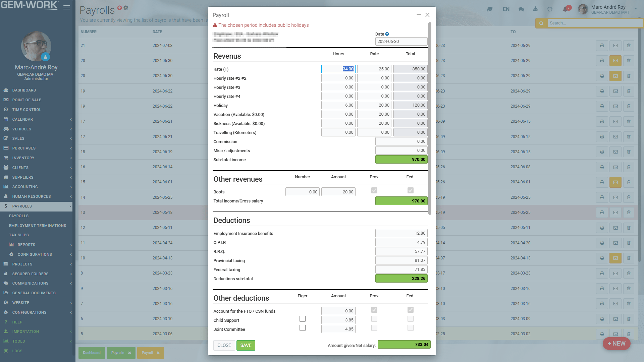Email payroll dated 2024-06-14
The image size is (644, 362).
pyautogui.click(x=615, y=167)
